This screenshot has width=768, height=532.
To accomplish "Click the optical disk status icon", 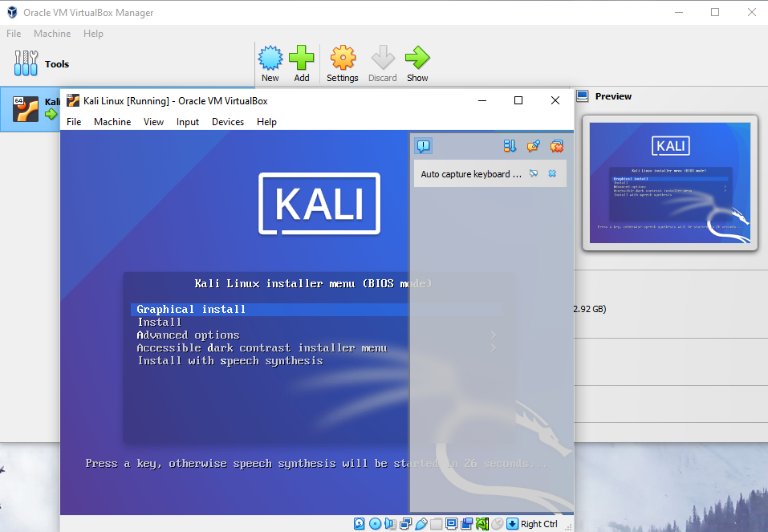I will pyautogui.click(x=376, y=524).
